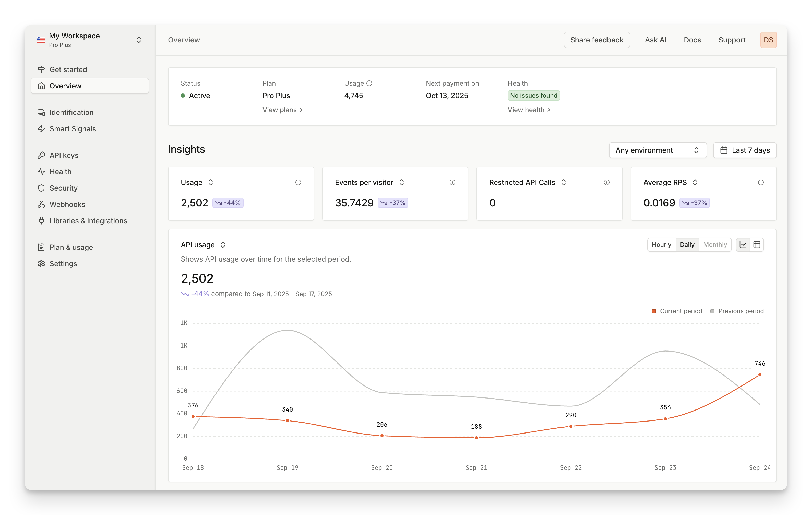Screen dimensions: 812x515
Task: Hide the Previous period series in legend
Action: [x=737, y=311]
